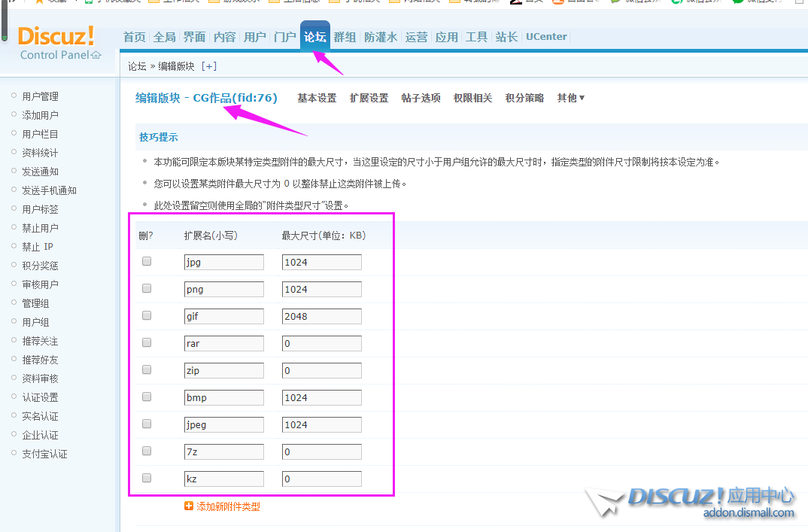Click the 积分策略 tab
This screenshot has width=808, height=532.
click(x=524, y=98)
